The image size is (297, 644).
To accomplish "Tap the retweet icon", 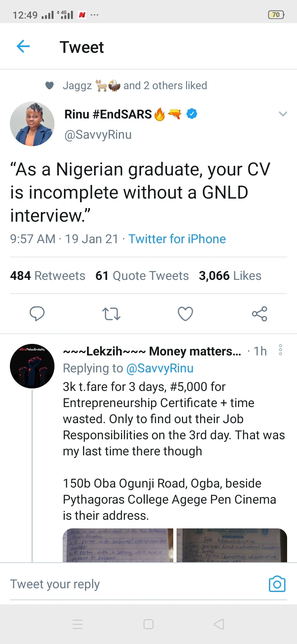I will [111, 314].
